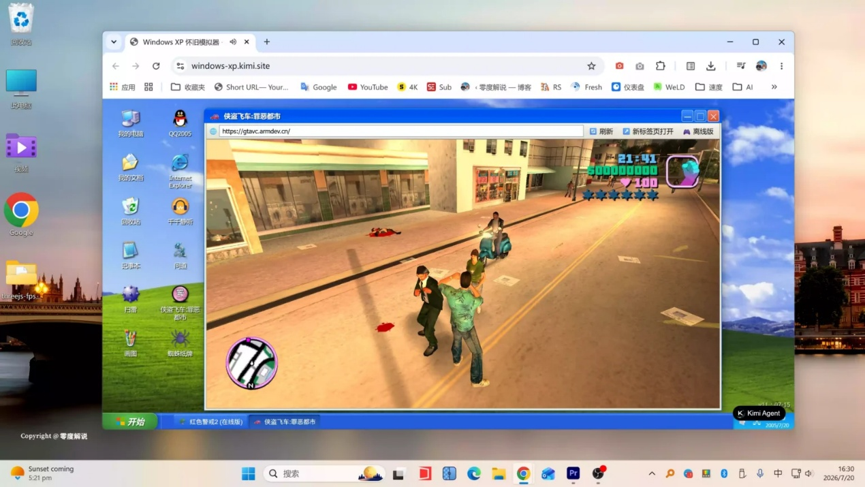Open the AI bookmark folder
865x487 pixels.
point(743,87)
